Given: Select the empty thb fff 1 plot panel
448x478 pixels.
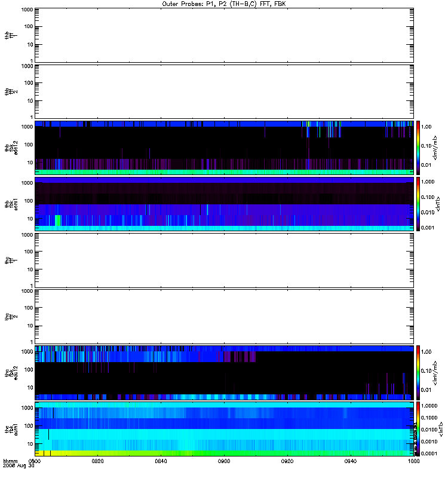Looking at the screenshot, I should pos(225,35).
